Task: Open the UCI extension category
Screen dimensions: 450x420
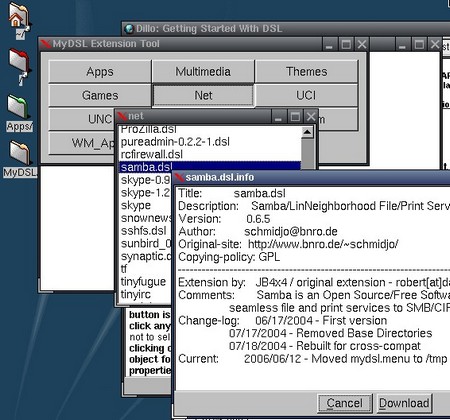Action: [306, 96]
